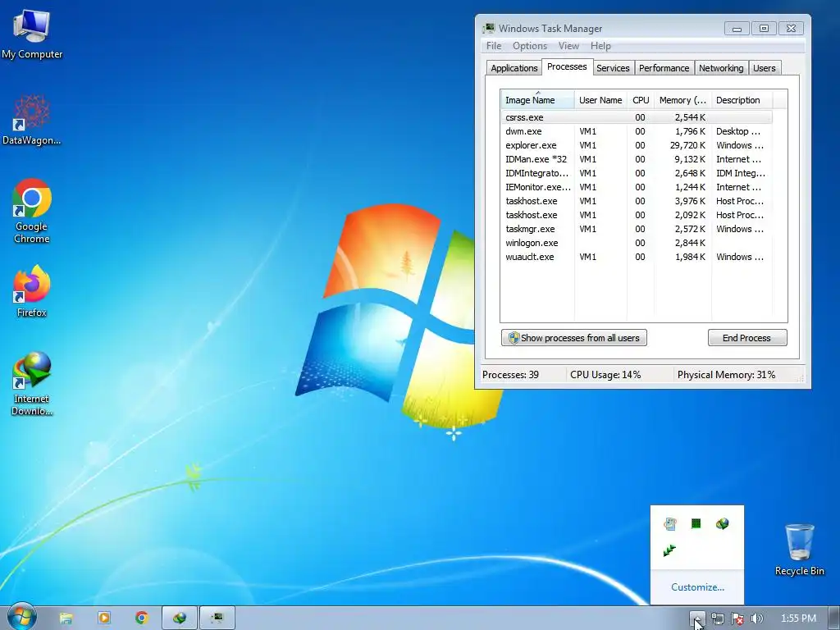Screen dimensions: 840x630
Task: Open Internet Download Manager desktop shortcut
Action: coord(32,383)
